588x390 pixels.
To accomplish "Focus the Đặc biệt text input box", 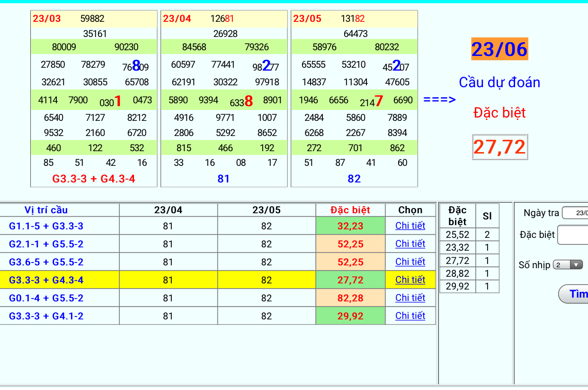I will pos(573,235).
